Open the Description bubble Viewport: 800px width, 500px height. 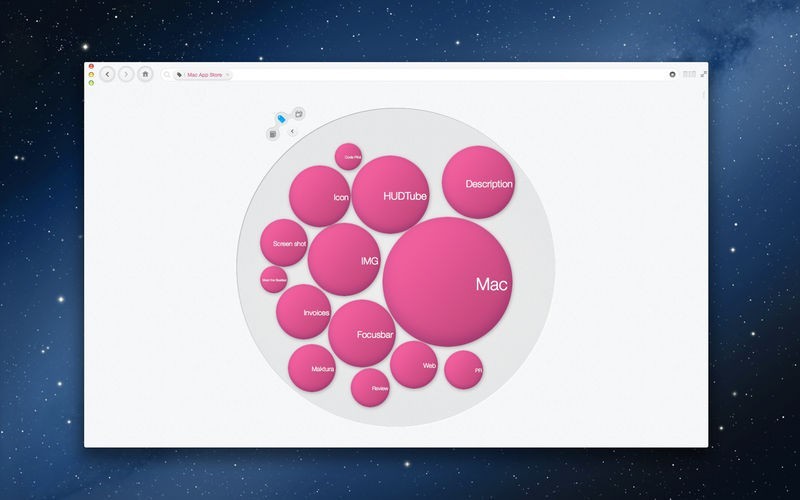[479, 182]
